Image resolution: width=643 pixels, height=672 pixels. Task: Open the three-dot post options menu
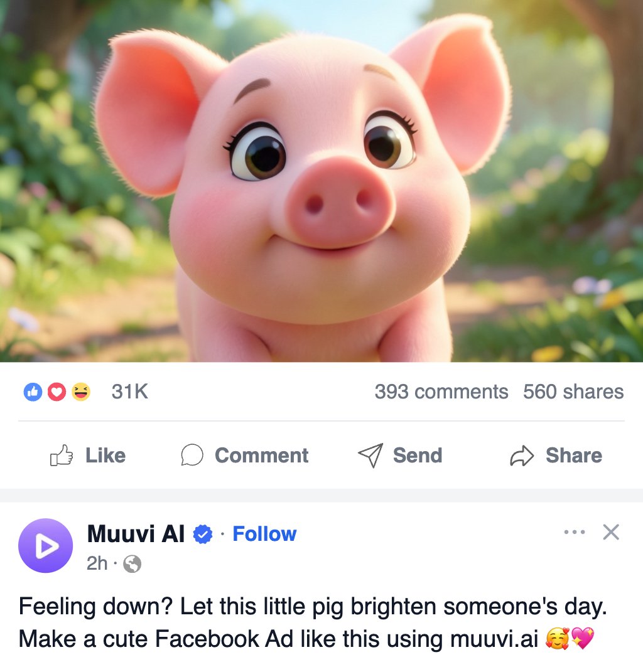click(575, 532)
